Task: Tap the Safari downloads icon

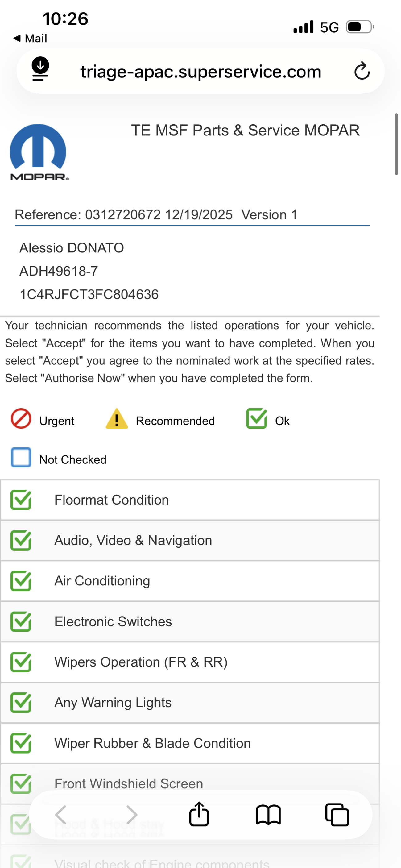Action: pos(40,69)
